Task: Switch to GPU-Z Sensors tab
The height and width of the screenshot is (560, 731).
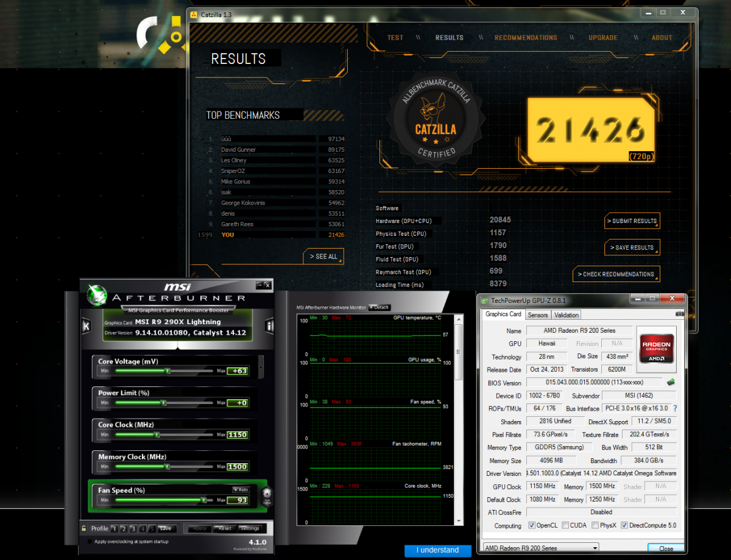Action: click(538, 315)
